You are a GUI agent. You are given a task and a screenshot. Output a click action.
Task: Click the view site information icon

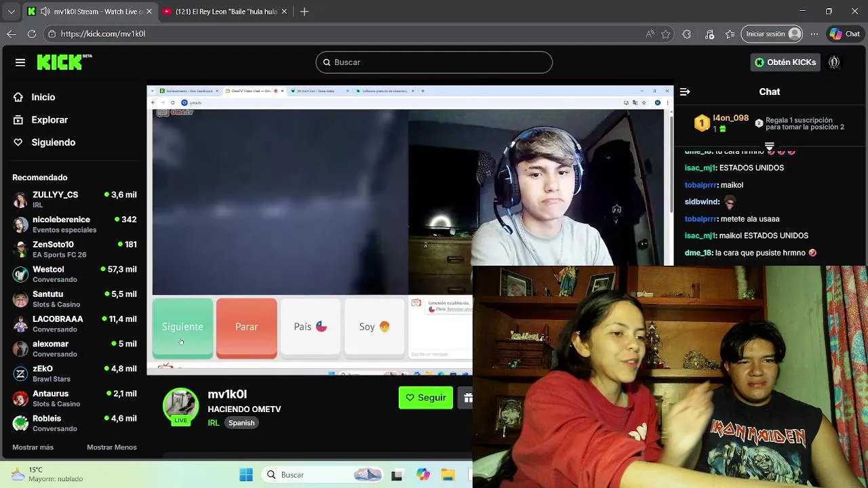point(52,34)
